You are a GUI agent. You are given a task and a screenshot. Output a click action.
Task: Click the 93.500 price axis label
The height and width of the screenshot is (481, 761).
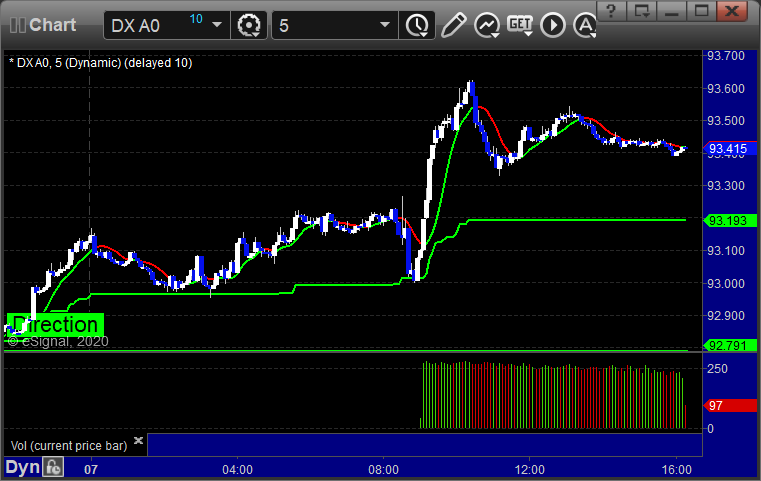[x=726, y=120]
